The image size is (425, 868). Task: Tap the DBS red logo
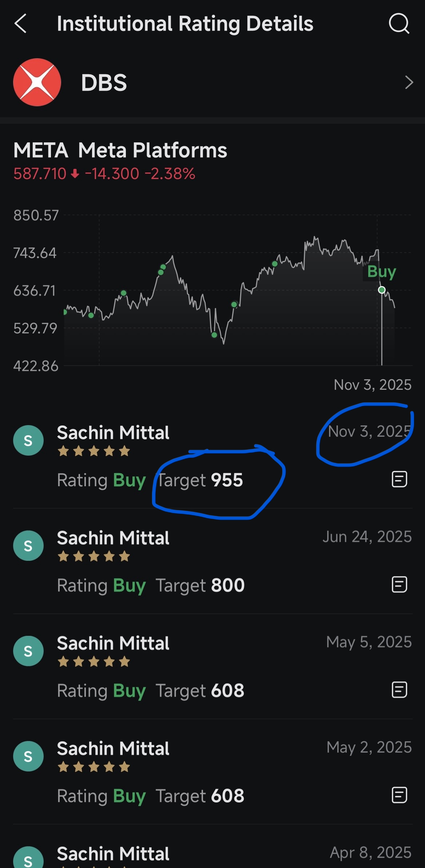click(x=37, y=82)
